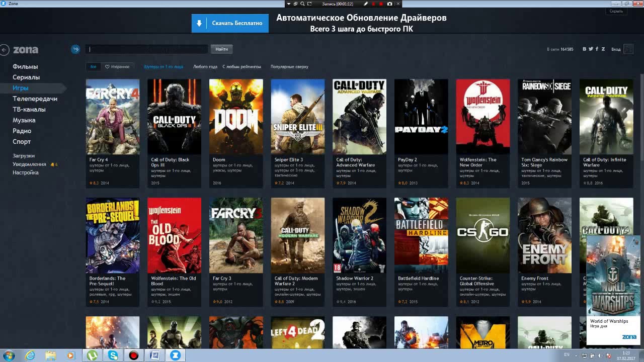Click the round blue icon beside search field
Viewport: 644px width, 362px height.
(x=75, y=49)
